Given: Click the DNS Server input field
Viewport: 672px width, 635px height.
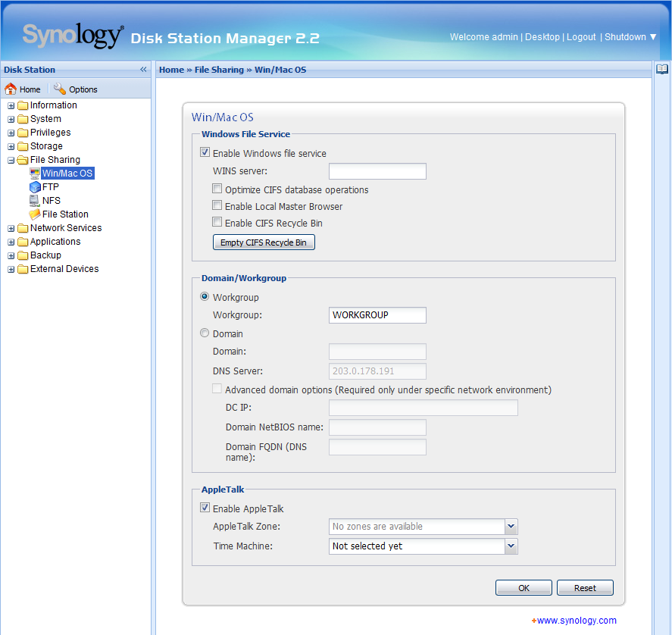Looking at the screenshot, I should pos(377,371).
